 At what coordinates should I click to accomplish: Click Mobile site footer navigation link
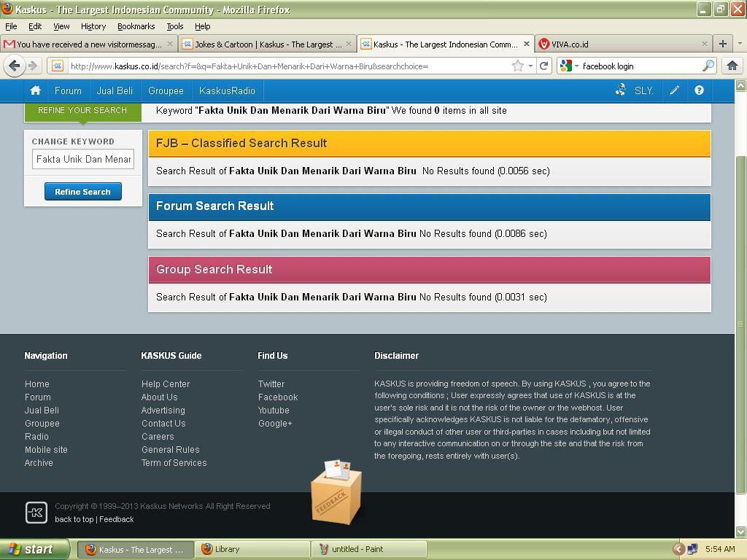(46, 449)
